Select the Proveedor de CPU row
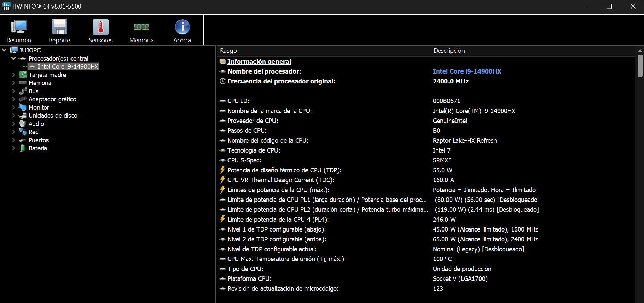The height and width of the screenshot is (303, 644). coord(426,121)
